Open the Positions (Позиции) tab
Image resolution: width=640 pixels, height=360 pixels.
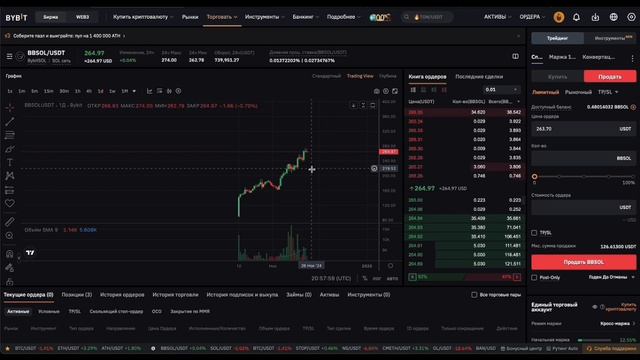[x=77, y=295]
